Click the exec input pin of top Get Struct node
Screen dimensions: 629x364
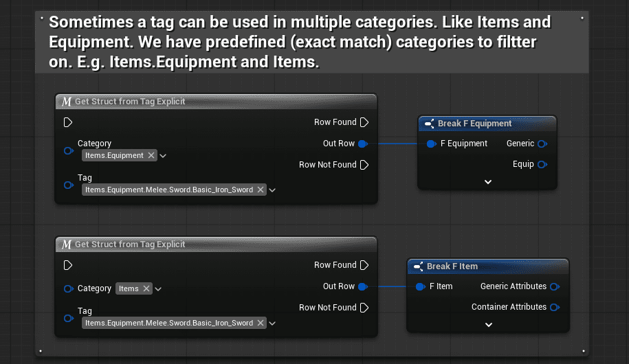(x=68, y=122)
